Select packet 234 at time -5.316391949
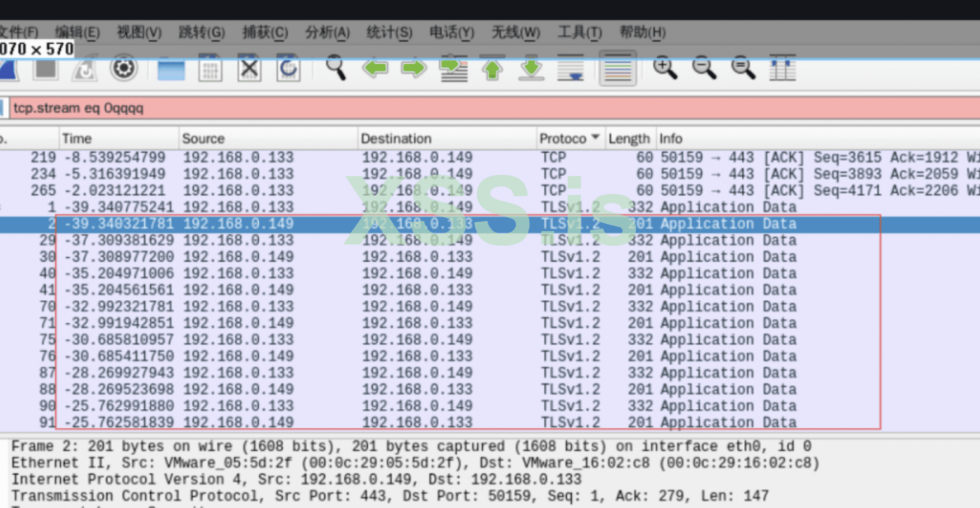980x508 pixels. pyautogui.click(x=490, y=174)
